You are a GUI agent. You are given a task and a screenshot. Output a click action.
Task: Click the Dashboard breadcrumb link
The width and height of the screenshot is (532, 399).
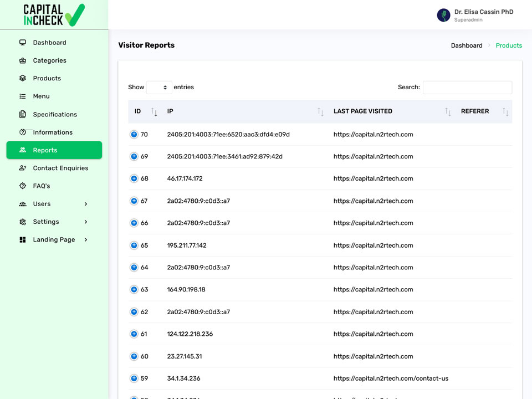click(467, 45)
